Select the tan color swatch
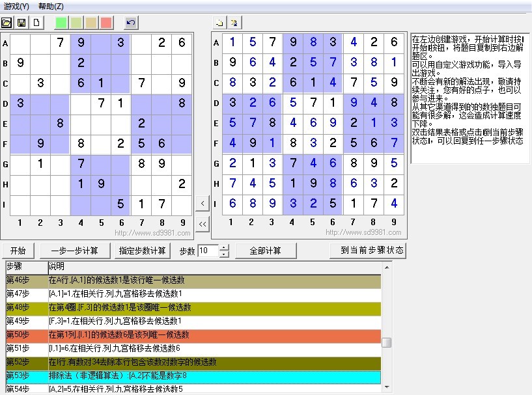Image resolution: width=532 pixels, height=395 pixels. click(x=91, y=21)
